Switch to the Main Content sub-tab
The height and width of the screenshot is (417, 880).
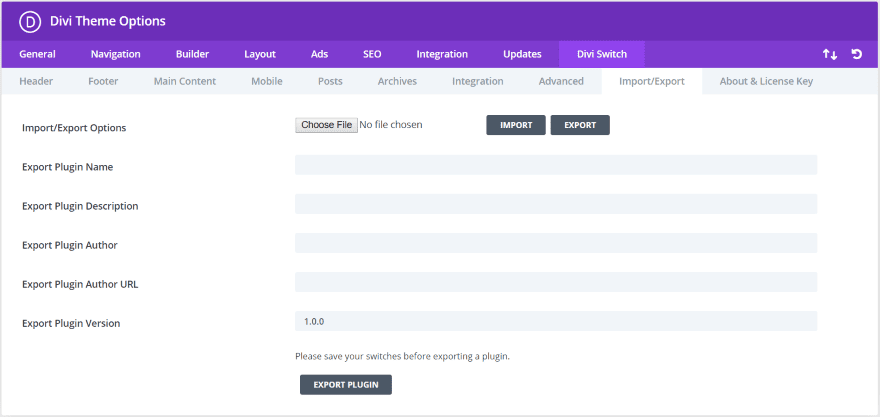(x=185, y=81)
